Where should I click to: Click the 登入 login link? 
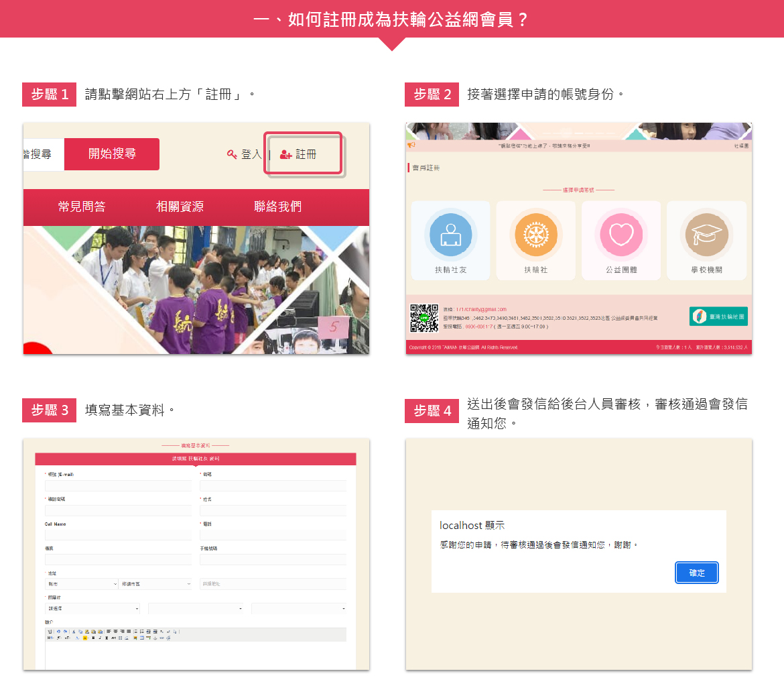251,155
